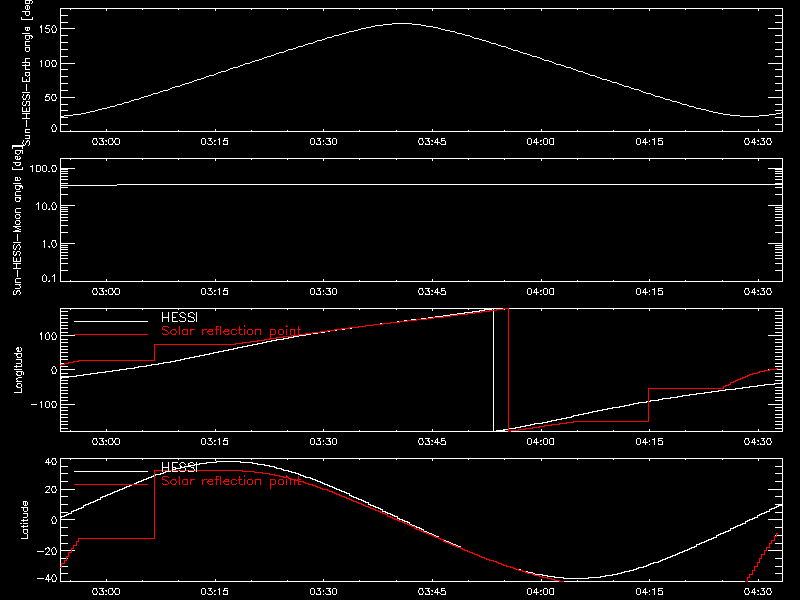The image size is (800, 600).
Task: Click the 0.1 tick on Moon angle axis
Action: [x=48, y=278]
